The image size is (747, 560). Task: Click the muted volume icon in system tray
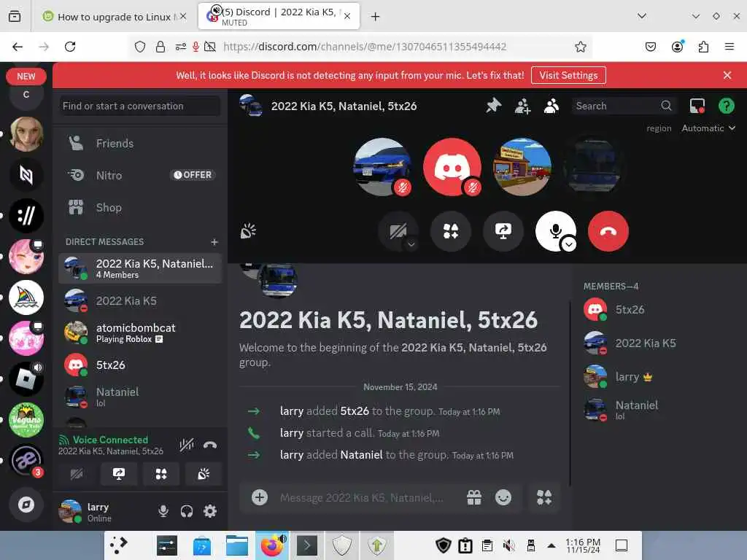(x=508, y=545)
